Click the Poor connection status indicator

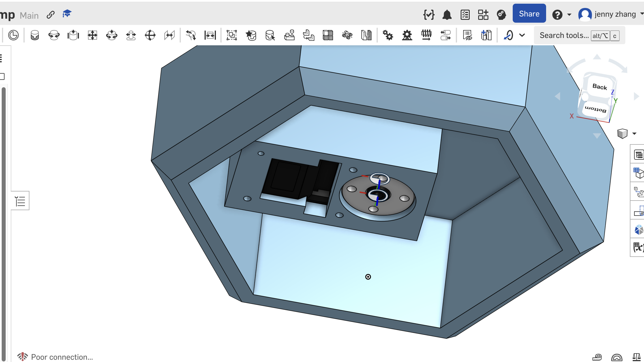point(55,357)
